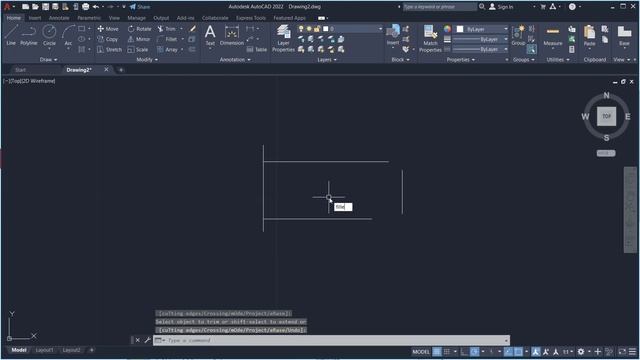The image size is (640, 360).
Task: Click the Plot print icon in quick access
Action: click(85, 7)
